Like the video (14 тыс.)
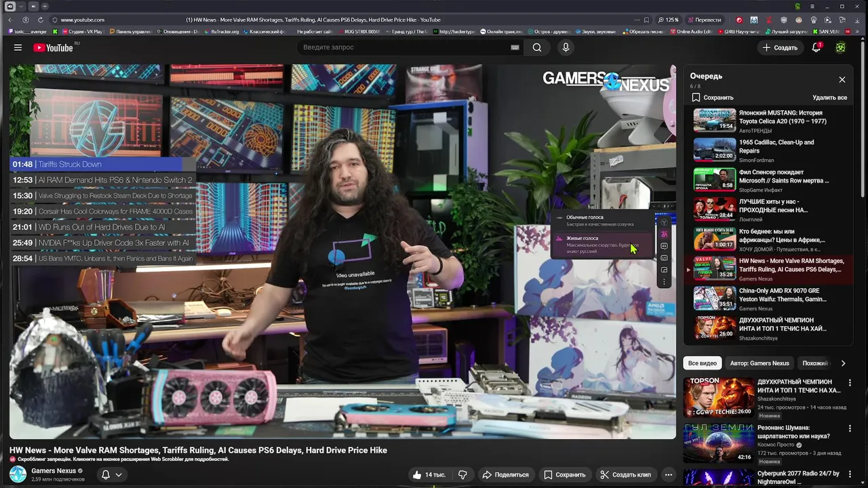This screenshot has height=488, width=868. pyautogui.click(x=429, y=474)
